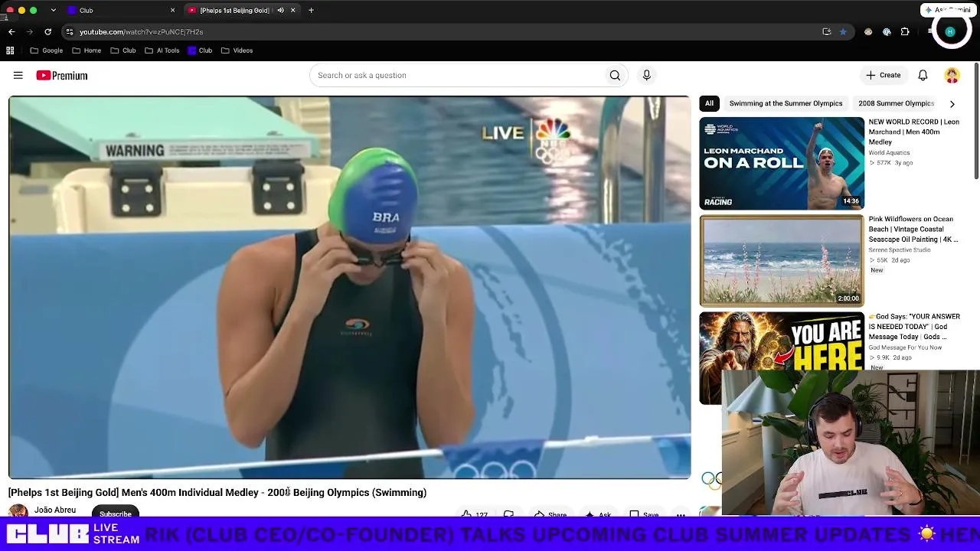Open the Google bookmarks folder
The height and width of the screenshot is (551, 980).
pyautogui.click(x=47, y=51)
